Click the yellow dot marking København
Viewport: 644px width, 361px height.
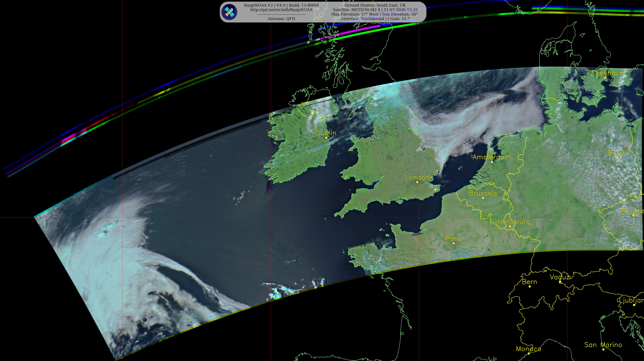pos(605,78)
